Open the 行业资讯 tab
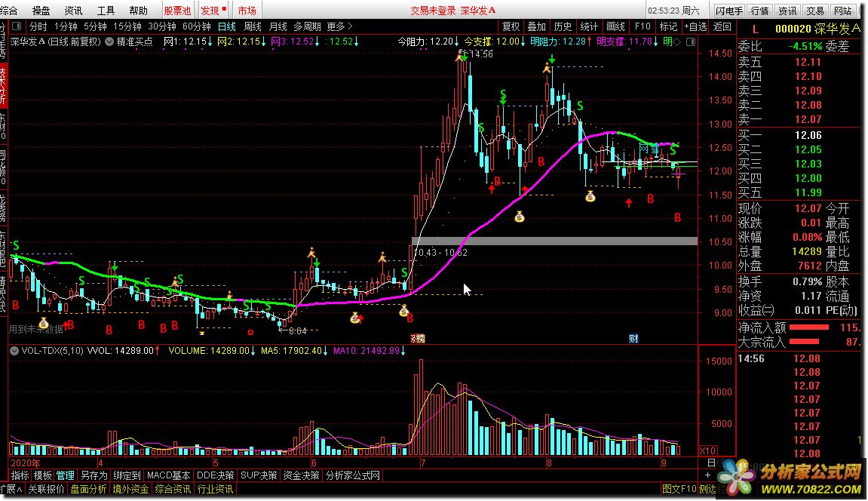Screen dimensions: 868x501 point(215,489)
